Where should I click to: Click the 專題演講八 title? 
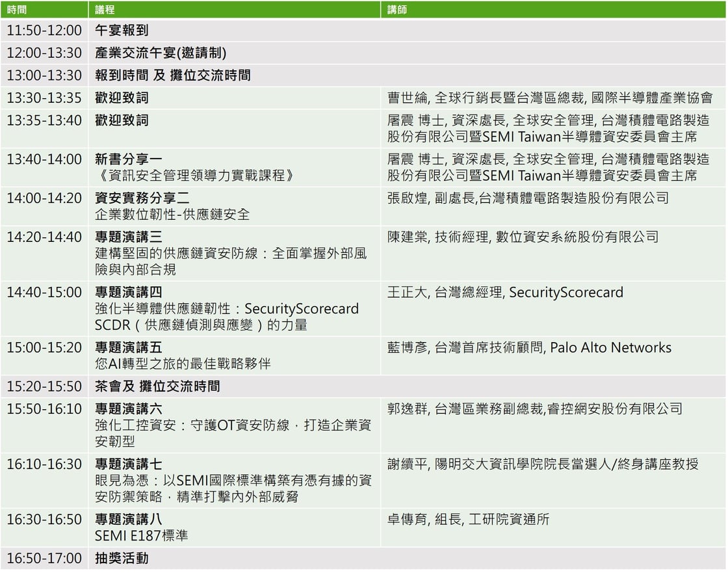[129, 519]
